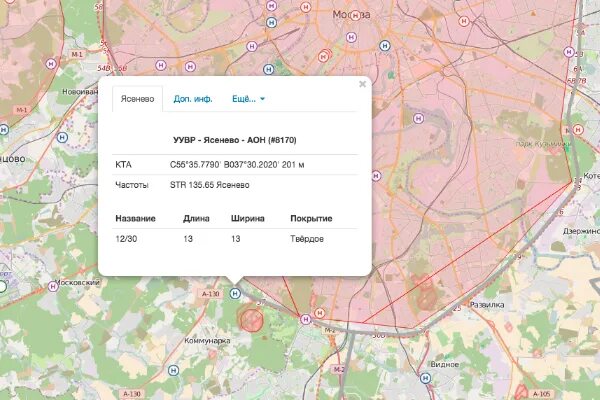The height and width of the screenshot is (400, 600).
Task: Select the red helipad marker by парк Кузьминки label
Action: [578, 130]
